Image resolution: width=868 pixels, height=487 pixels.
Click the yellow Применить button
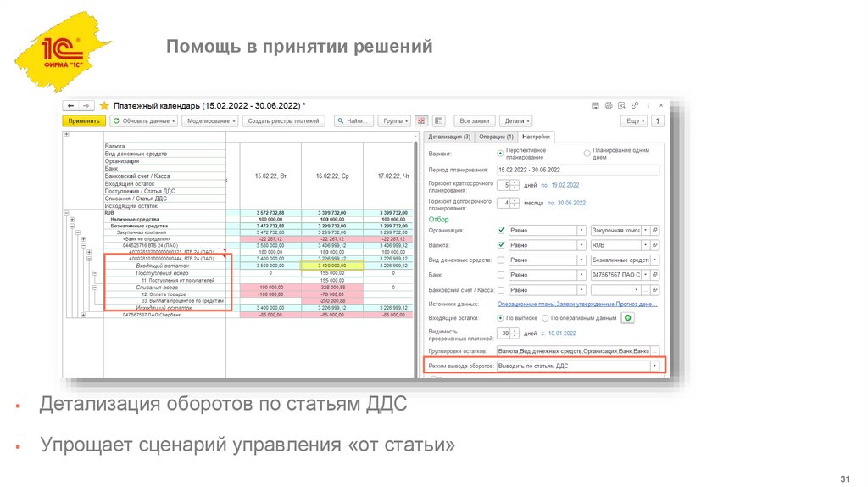pyautogui.click(x=84, y=120)
